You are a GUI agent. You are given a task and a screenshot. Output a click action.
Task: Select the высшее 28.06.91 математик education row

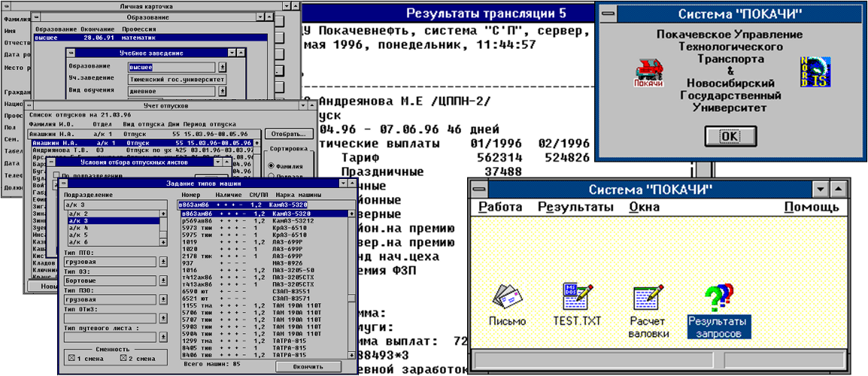(150, 38)
